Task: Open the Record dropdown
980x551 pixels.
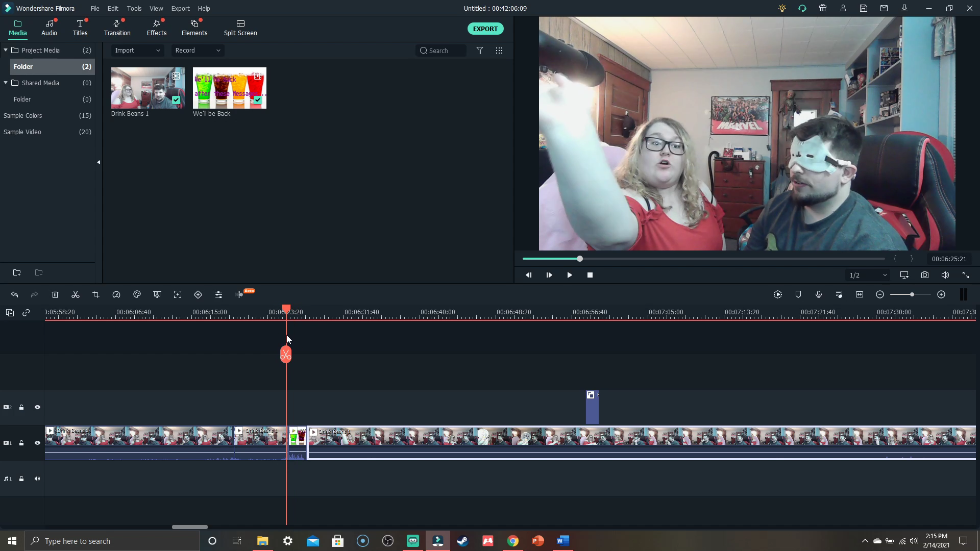Action: point(198,51)
